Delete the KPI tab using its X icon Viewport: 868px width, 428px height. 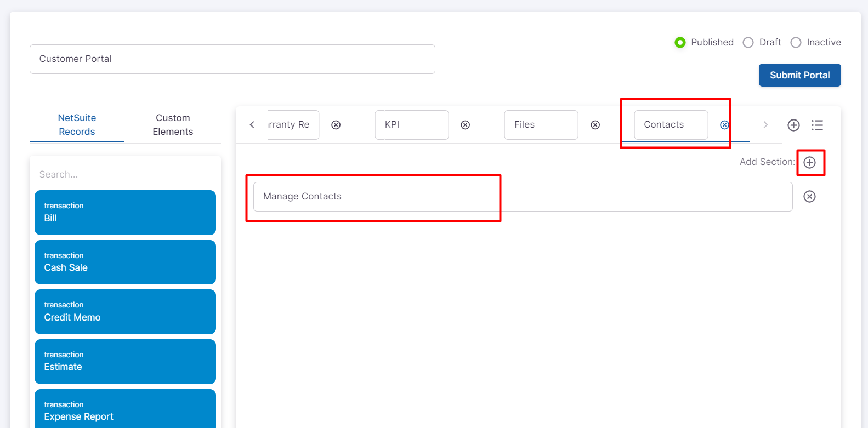[466, 125]
